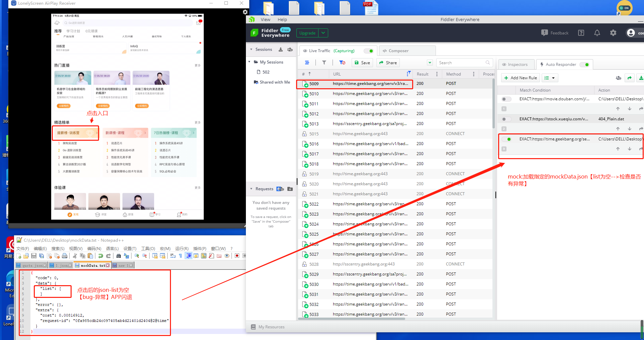This screenshot has width=644, height=340.
Task: Switch to quote.json tab in Notepad++
Action: [32, 265]
